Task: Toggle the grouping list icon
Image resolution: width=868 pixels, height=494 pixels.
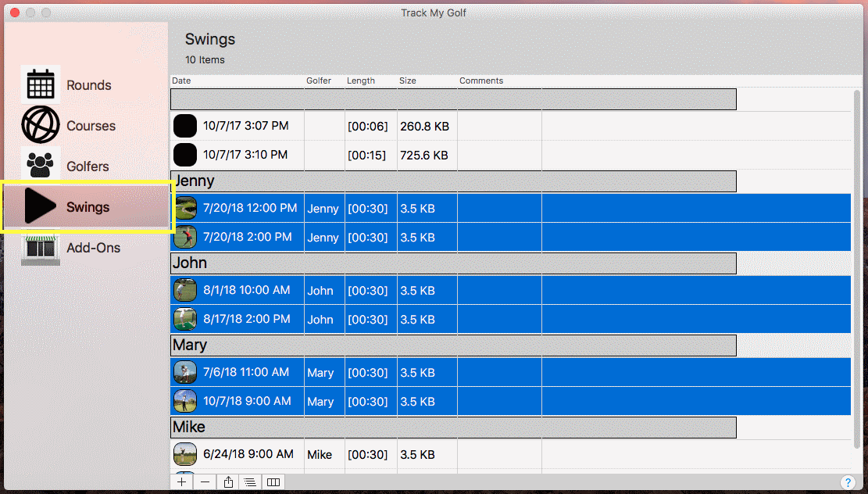Action: coord(250,482)
